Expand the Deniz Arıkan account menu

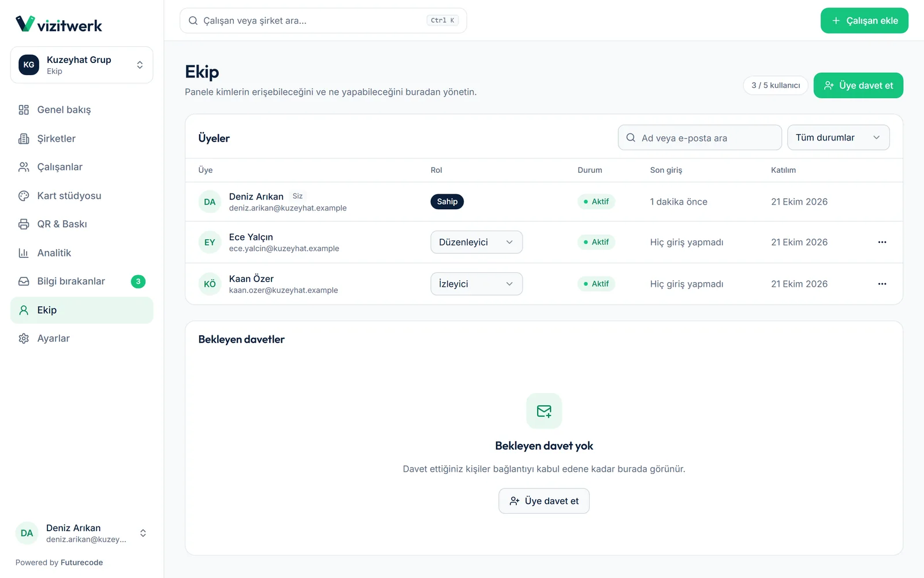click(x=81, y=533)
